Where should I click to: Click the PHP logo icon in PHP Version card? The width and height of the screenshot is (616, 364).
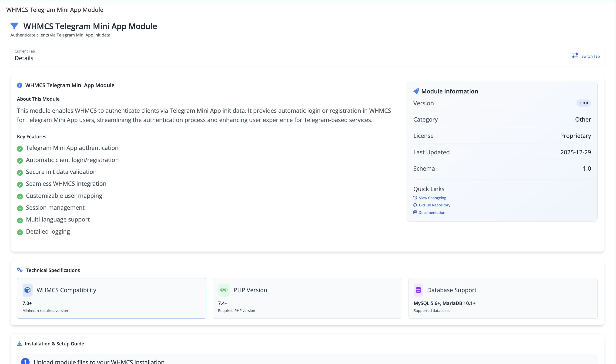[x=224, y=290]
